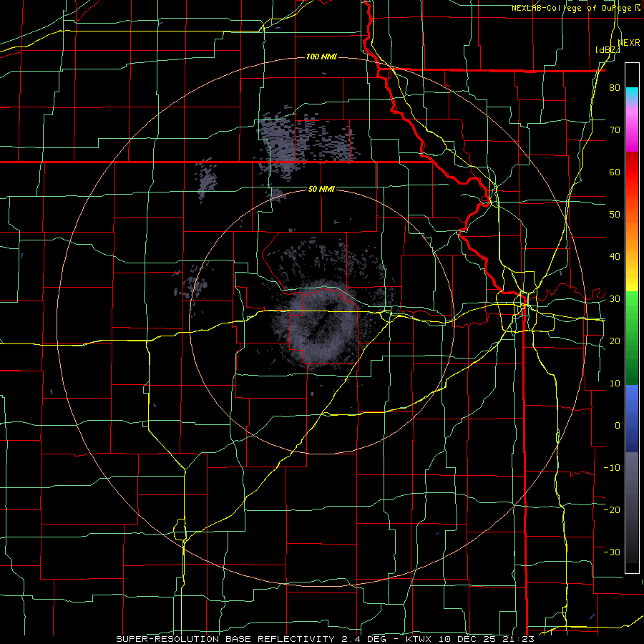The height and width of the screenshot is (644, 644).
Task: Click the 60 value on the dBZ scale
Action: click(615, 172)
